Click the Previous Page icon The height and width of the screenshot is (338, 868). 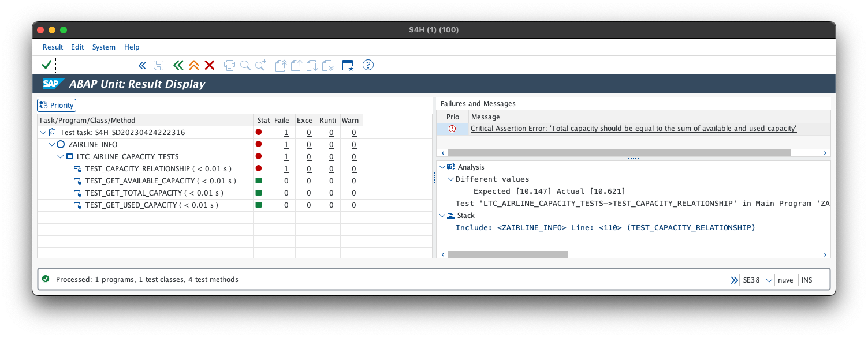click(x=296, y=65)
